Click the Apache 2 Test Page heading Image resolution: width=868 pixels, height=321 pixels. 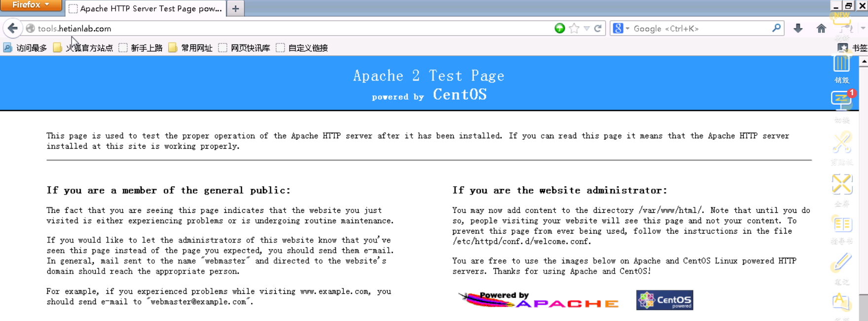tap(429, 76)
